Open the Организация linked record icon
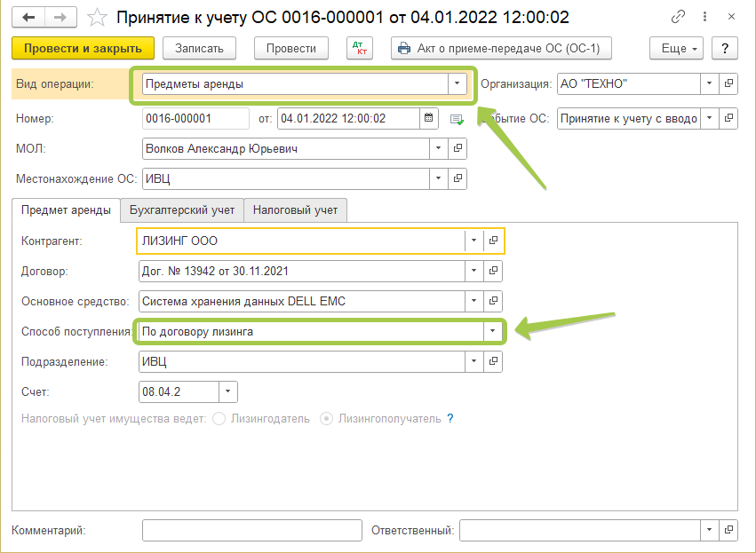The image size is (756, 553). (728, 84)
